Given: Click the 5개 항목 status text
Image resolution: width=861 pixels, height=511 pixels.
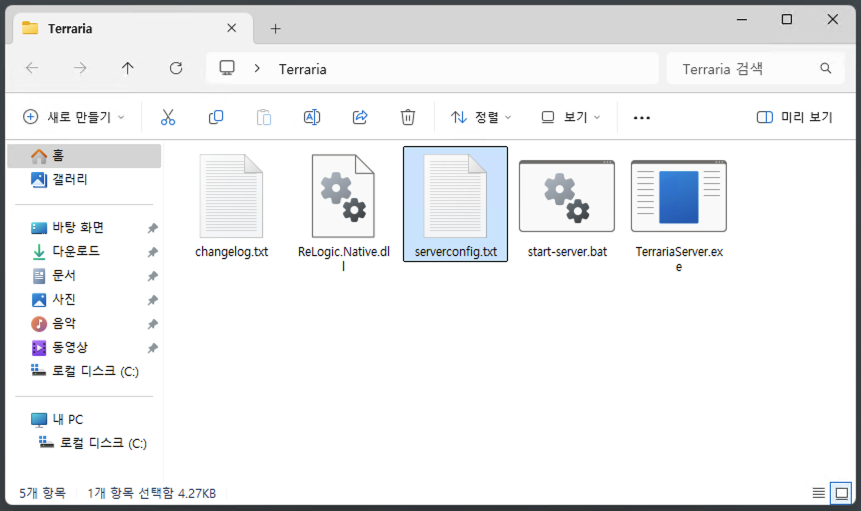Looking at the screenshot, I should click(x=42, y=493).
